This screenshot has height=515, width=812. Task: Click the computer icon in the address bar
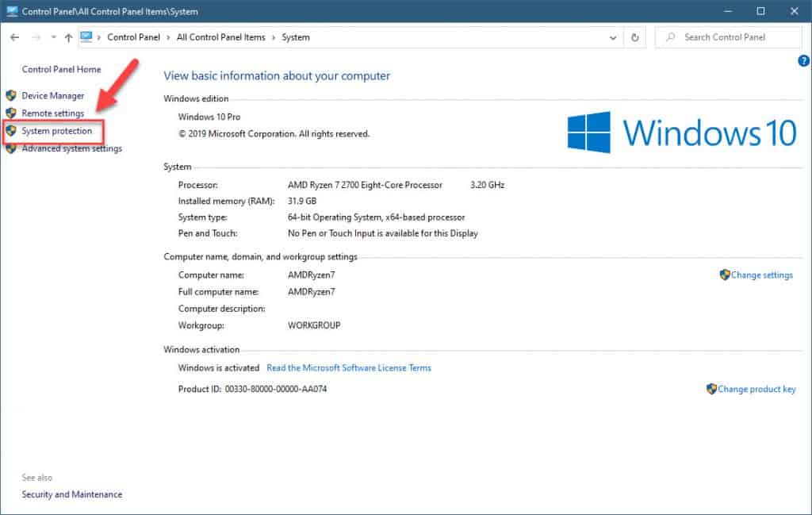pos(87,37)
